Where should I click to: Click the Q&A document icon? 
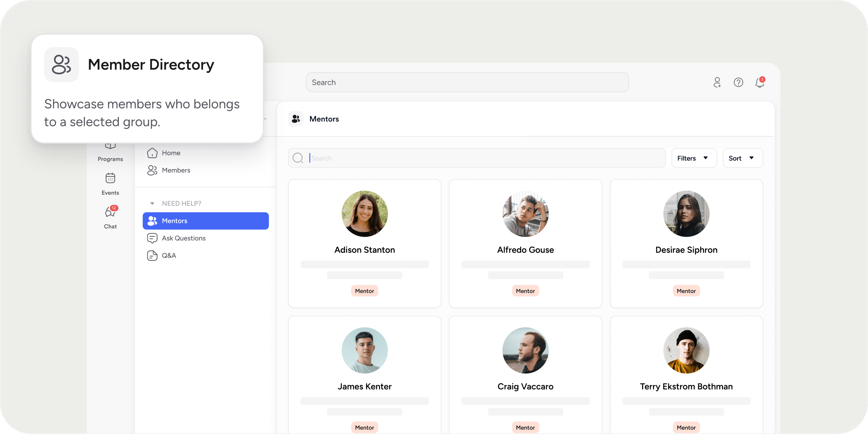click(x=152, y=256)
